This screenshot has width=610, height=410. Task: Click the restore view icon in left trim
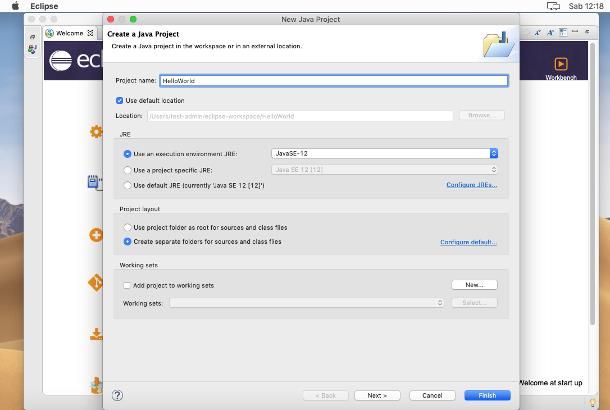[33, 37]
